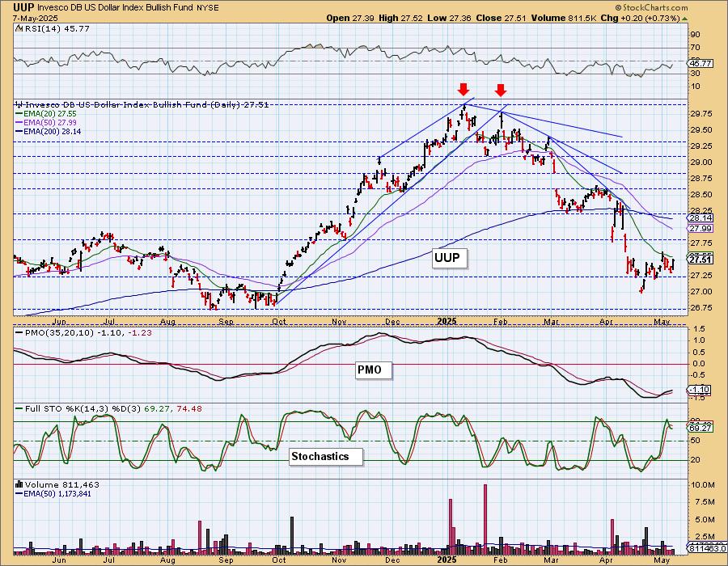728x566 pixels.
Task: Click the 811463.0 volume tag on right axis
Action: (707, 548)
